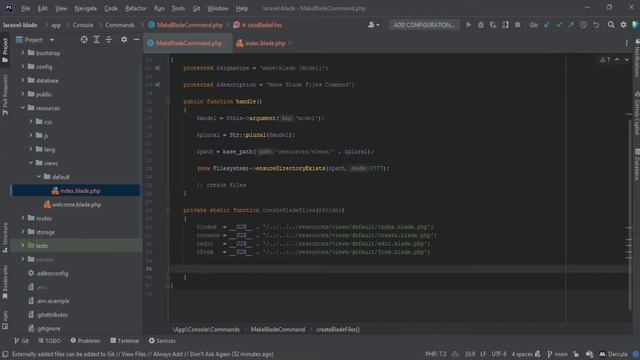Collapse the default folder
Image resolution: width=640 pixels, height=360 pixels.
(39, 177)
